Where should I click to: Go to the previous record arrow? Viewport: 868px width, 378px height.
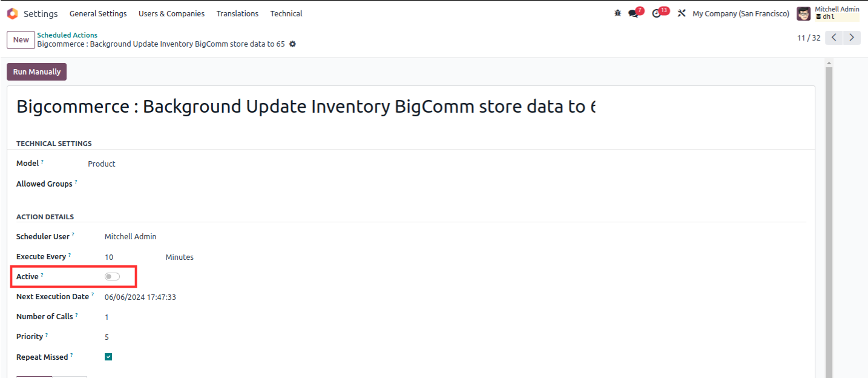tap(834, 38)
